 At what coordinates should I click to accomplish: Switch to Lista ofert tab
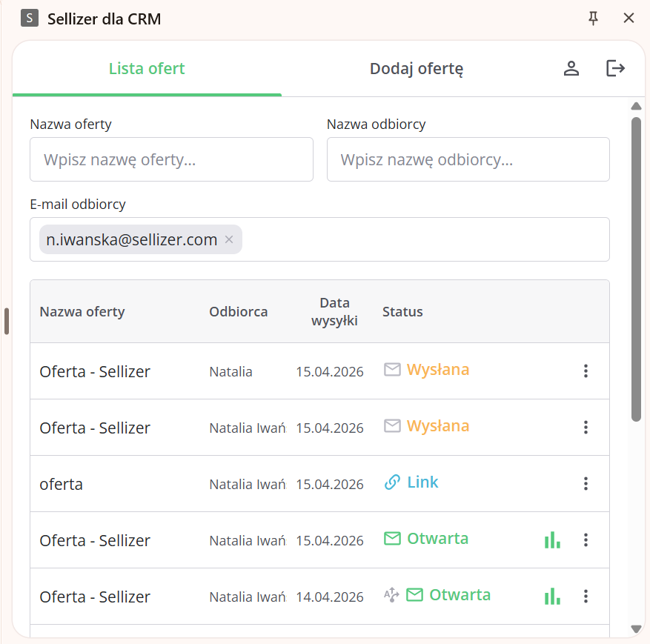tap(147, 69)
